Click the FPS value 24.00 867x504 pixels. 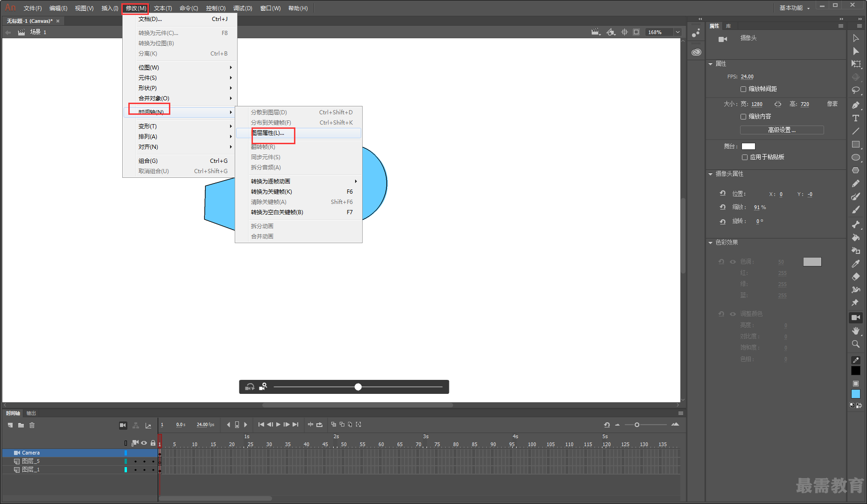[747, 77]
